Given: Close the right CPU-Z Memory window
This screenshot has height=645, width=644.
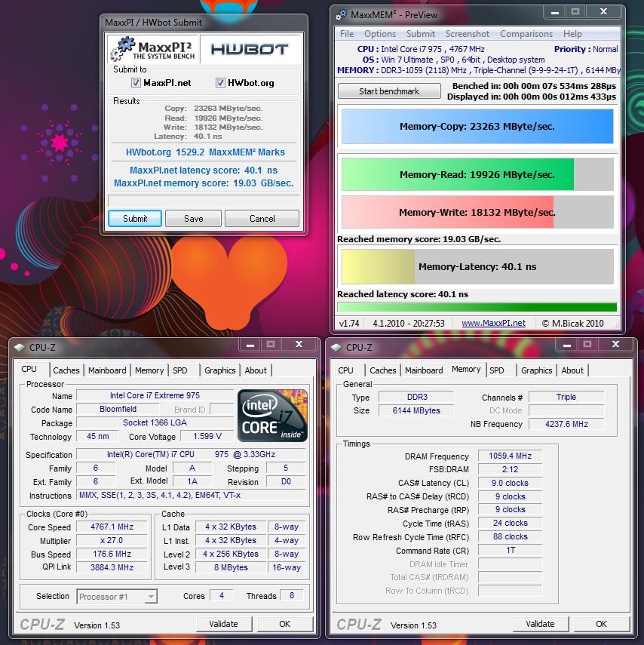Looking at the screenshot, I should pos(615,345).
